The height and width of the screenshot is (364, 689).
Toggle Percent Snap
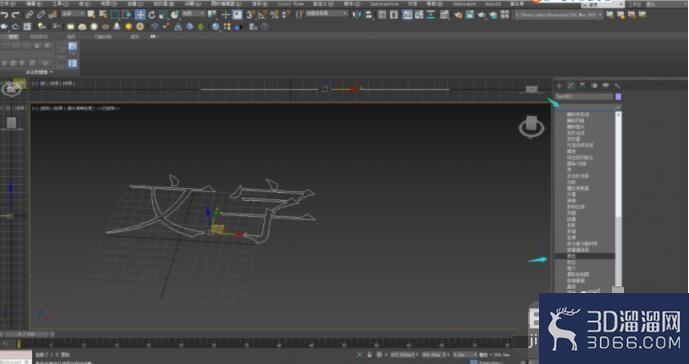274,15
